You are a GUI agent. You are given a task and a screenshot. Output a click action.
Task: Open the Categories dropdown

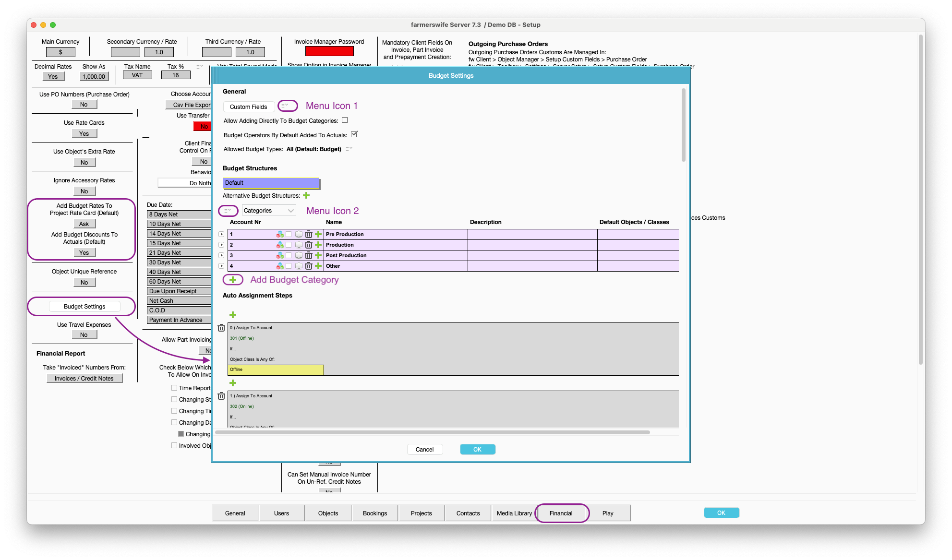[269, 211]
